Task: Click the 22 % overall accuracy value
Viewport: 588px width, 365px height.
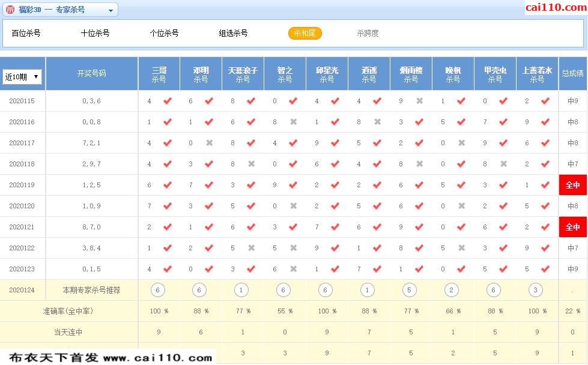Action: tap(572, 311)
